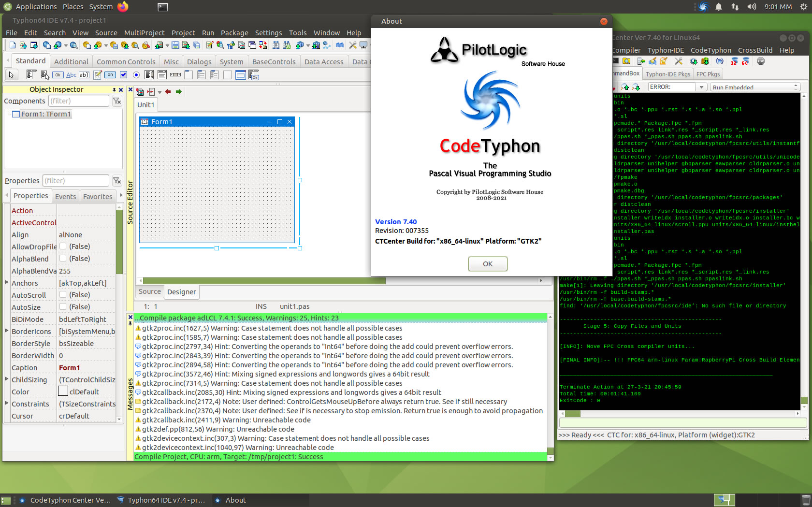
Task: Click the 64-bit typhoon icon in CTCenter toolbar
Action: (x=745, y=61)
